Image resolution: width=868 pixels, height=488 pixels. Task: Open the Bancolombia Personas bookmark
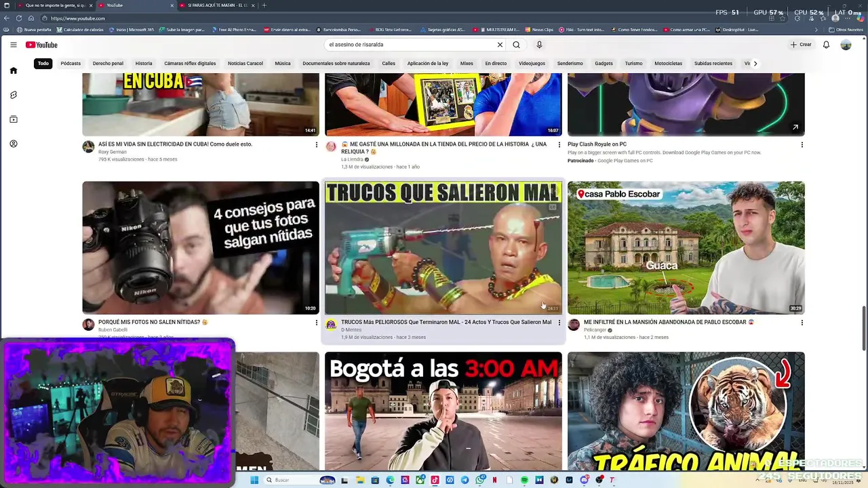[x=338, y=30]
